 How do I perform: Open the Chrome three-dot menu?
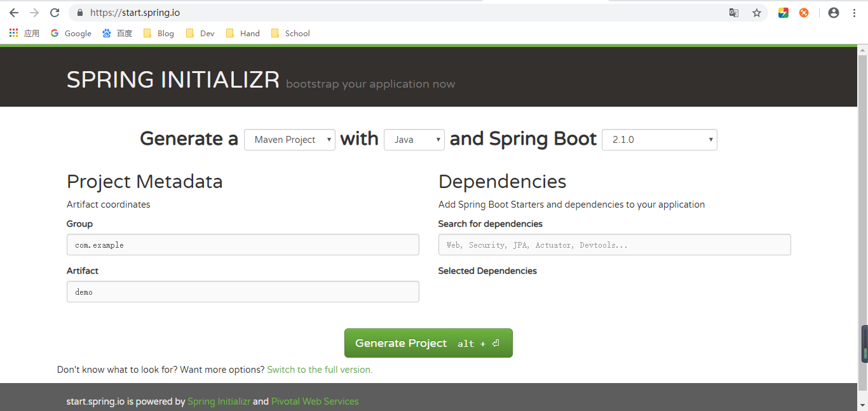[x=854, y=13]
